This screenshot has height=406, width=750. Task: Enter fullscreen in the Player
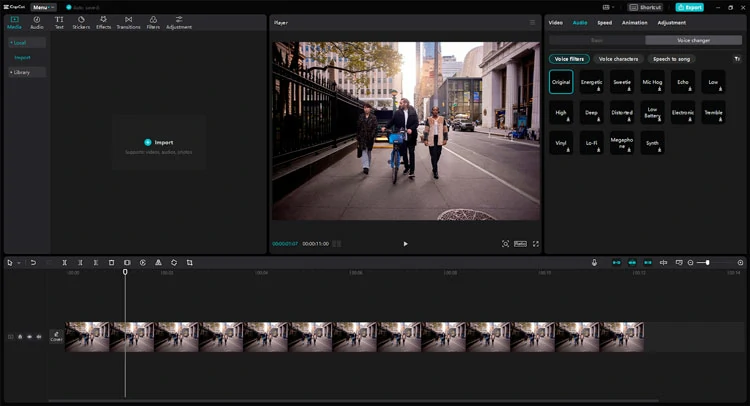click(536, 244)
